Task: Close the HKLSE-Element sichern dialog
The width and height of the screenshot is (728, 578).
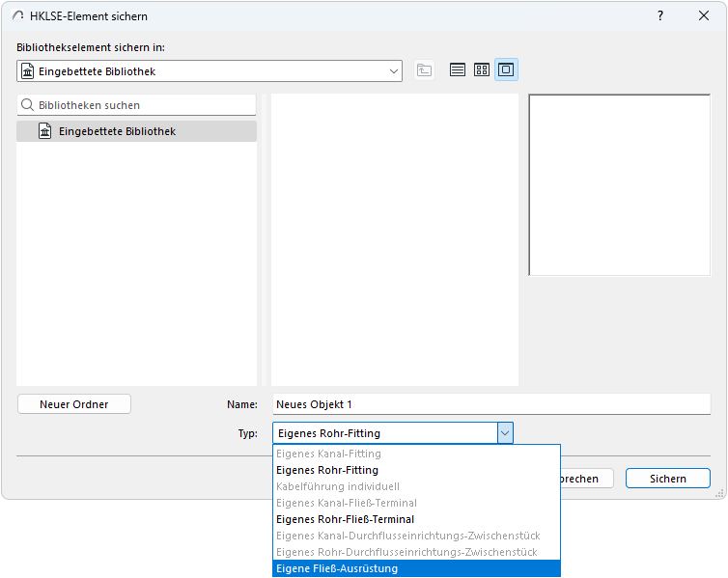Action: (x=704, y=15)
